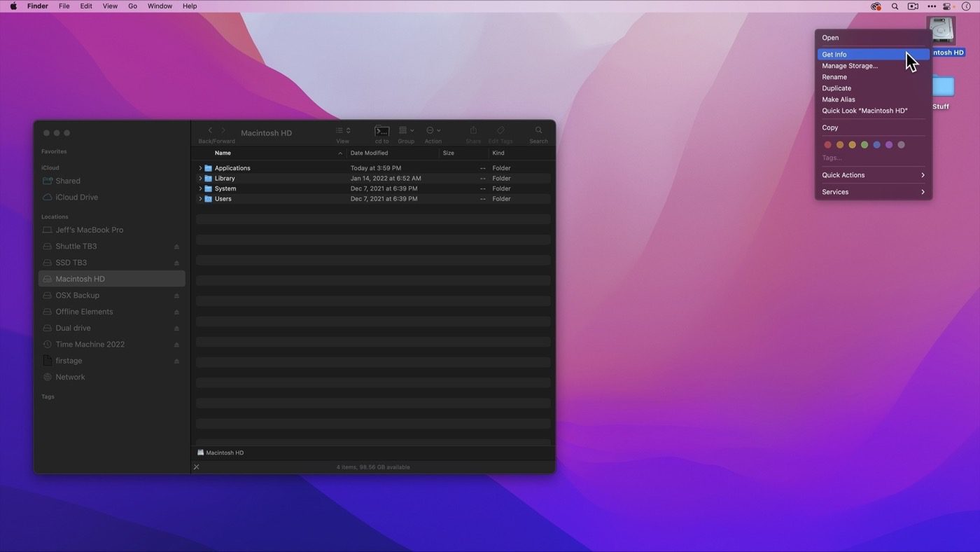Open the Quick Actions submenu
This screenshot has width=980, height=552.
click(873, 175)
